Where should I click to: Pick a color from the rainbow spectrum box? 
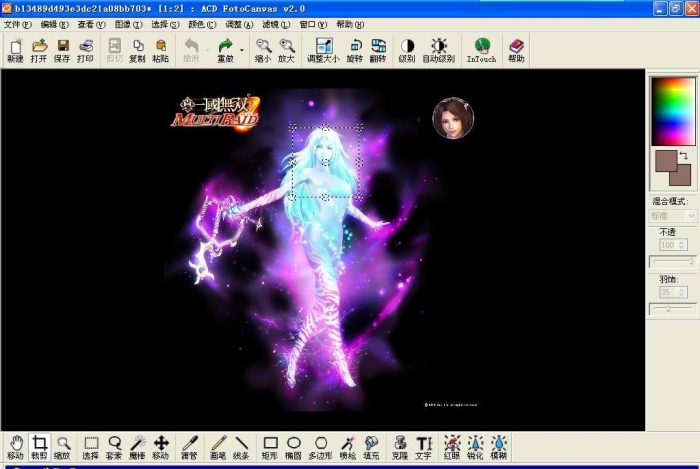(x=673, y=112)
